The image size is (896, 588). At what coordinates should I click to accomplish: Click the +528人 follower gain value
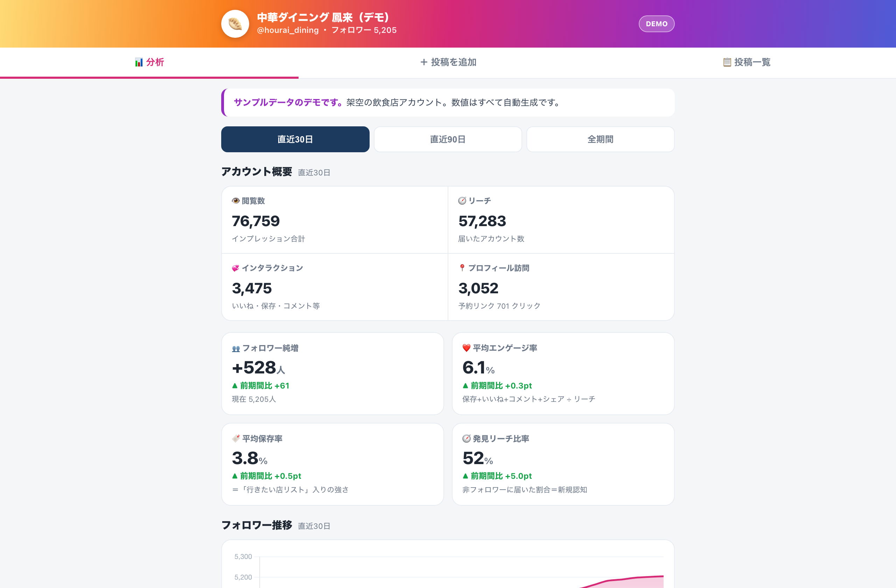click(x=259, y=368)
